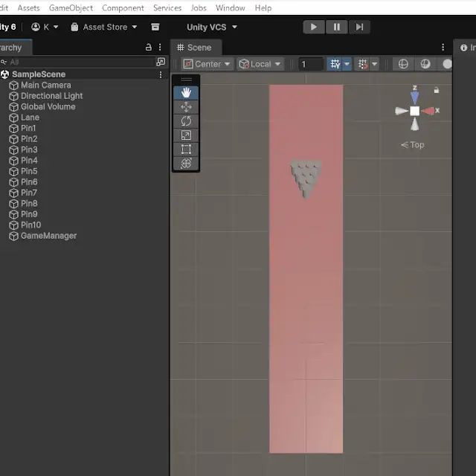Open the Local rotation dropdown
This screenshot has width=476, height=476.
pyautogui.click(x=260, y=64)
